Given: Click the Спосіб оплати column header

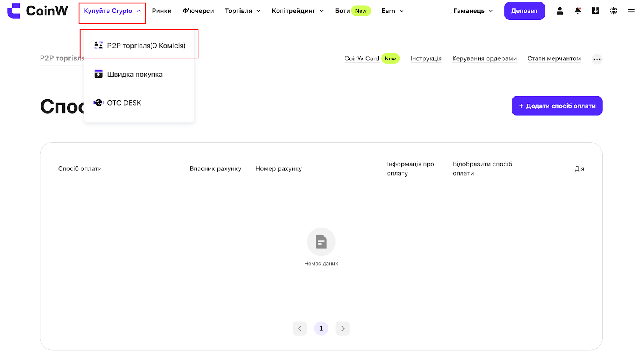Looking at the screenshot, I should (80, 168).
